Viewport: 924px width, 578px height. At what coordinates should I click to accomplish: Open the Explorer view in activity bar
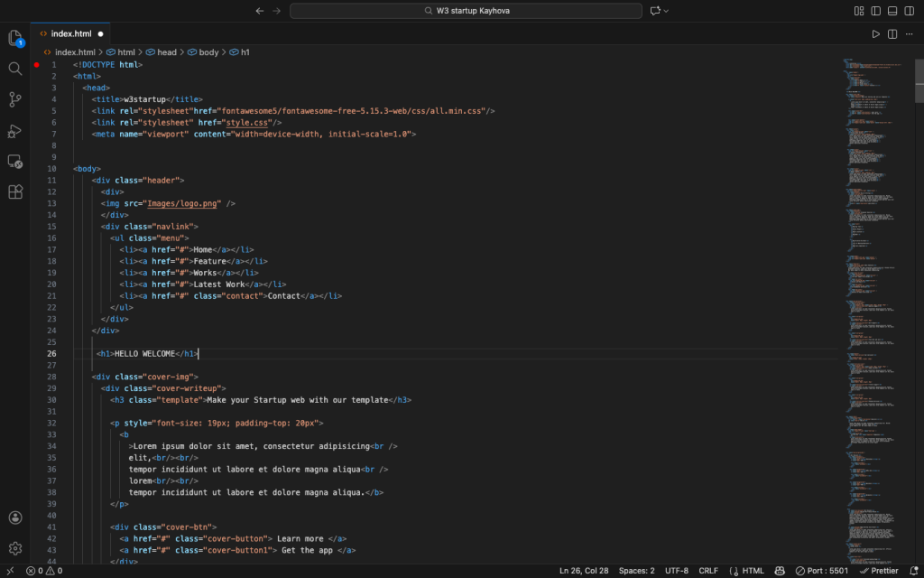point(14,38)
